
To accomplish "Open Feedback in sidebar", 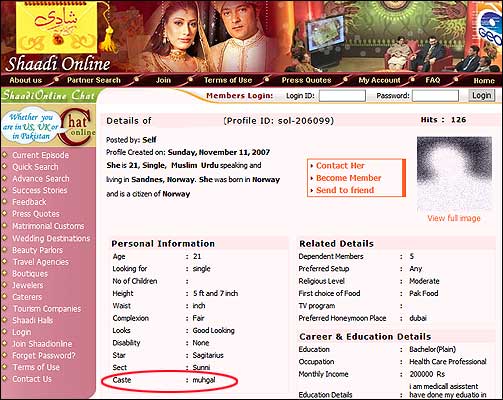I will coord(29,202).
